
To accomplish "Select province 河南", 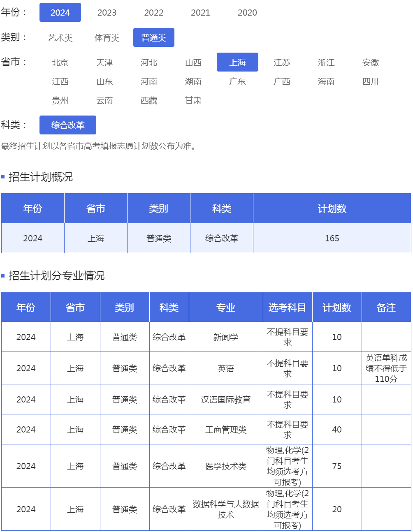I will click(149, 81).
